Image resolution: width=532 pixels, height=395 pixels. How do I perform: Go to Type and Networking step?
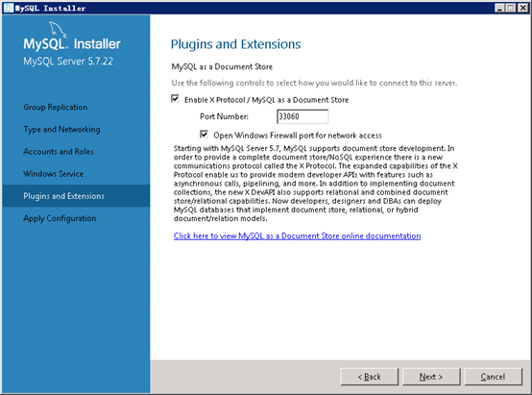tap(61, 130)
